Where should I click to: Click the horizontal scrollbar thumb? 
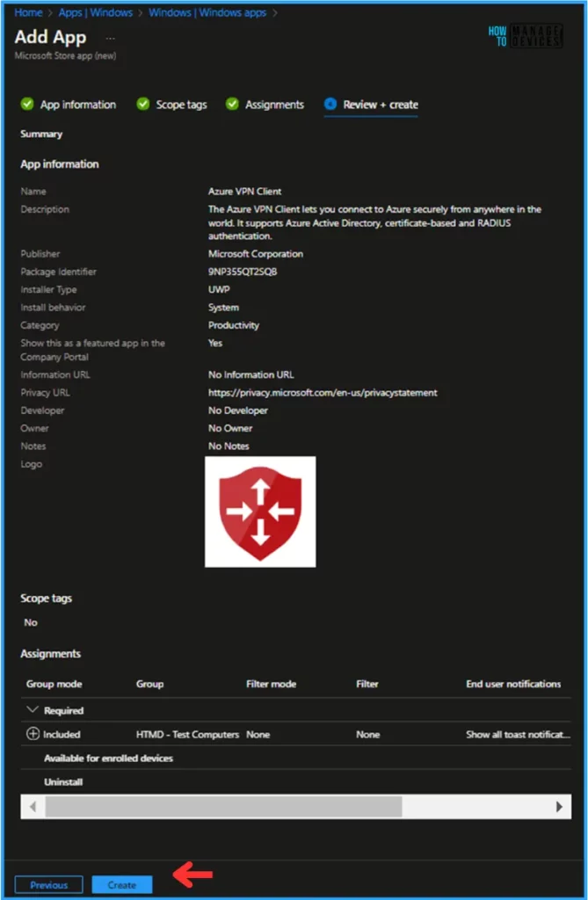click(223, 807)
